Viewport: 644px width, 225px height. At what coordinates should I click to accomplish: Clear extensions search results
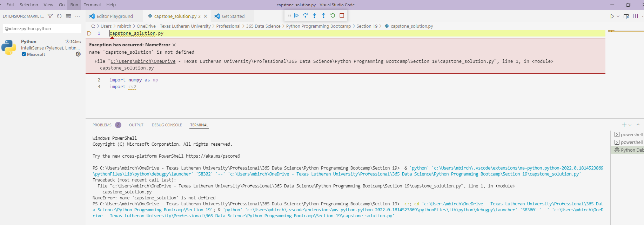pyautogui.click(x=68, y=16)
